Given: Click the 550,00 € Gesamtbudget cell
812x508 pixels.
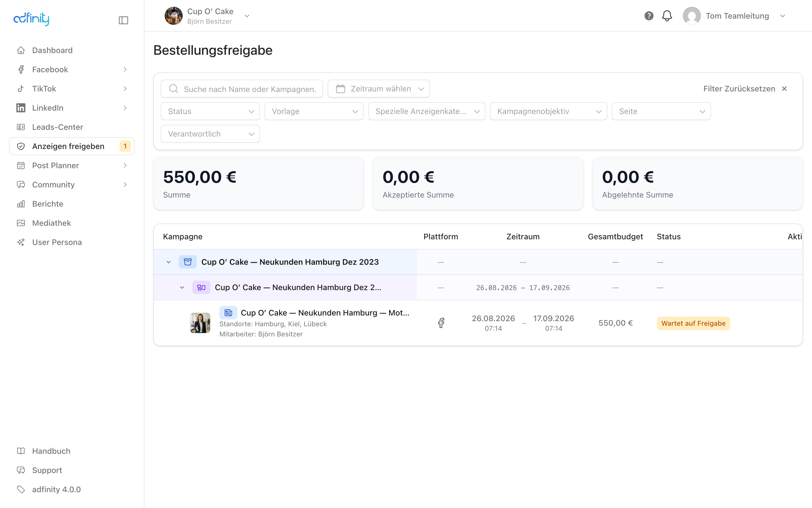Looking at the screenshot, I should 615,323.
